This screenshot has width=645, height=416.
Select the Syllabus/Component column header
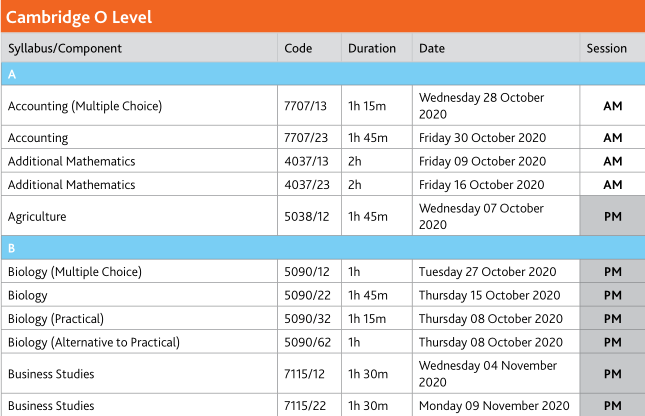pyautogui.click(x=65, y=49)
